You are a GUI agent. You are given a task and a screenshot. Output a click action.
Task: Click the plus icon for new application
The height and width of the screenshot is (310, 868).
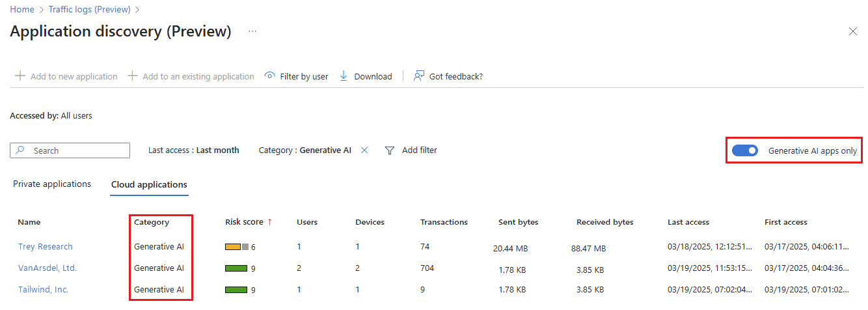(x=20, y=76)
